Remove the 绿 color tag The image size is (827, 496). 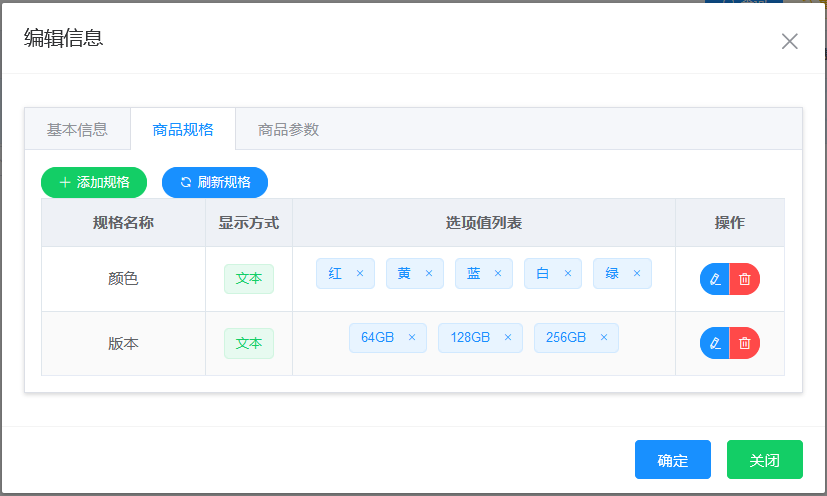pos(636,274)
